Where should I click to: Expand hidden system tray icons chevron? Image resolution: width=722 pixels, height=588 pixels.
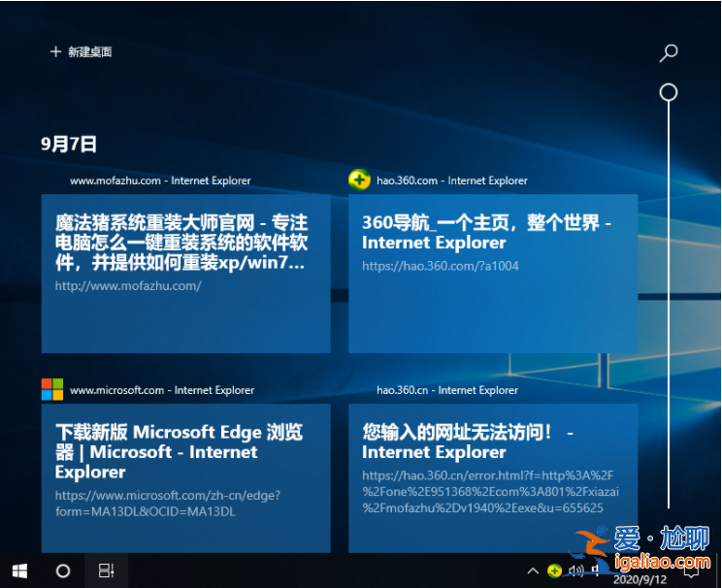click(533, 571)
